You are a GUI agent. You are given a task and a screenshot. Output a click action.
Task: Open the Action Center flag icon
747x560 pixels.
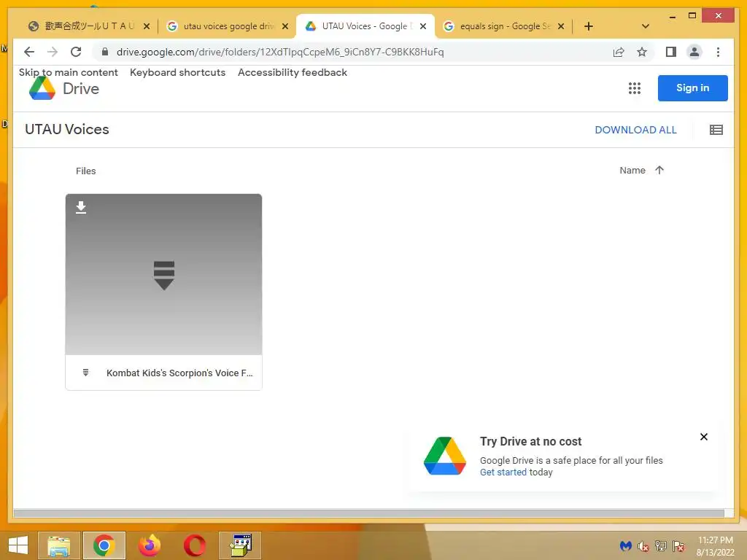coord(678,546)
